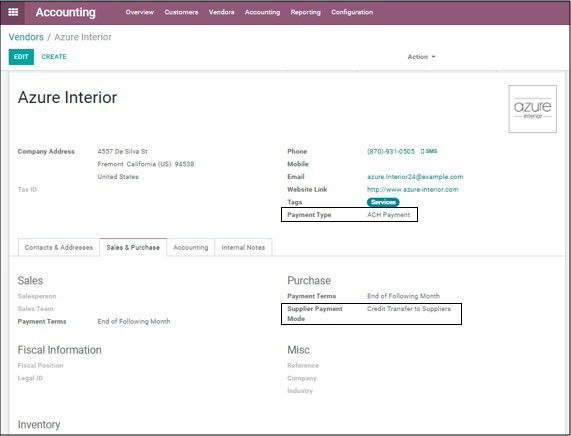
Task: Go back to Vendors breadcrumb
Action: click(26, 37)
